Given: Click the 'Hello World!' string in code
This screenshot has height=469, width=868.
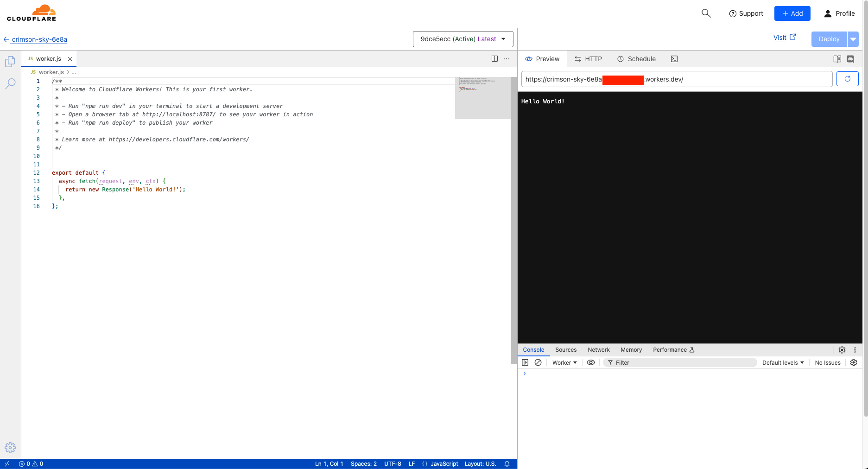Looking at the screenshot, I should pos(156,190).
